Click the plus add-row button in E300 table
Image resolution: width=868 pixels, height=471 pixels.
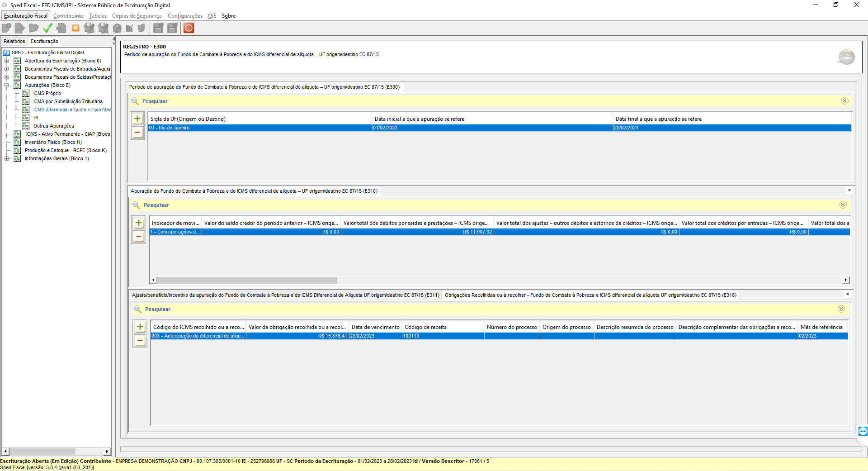click(137, 119)
